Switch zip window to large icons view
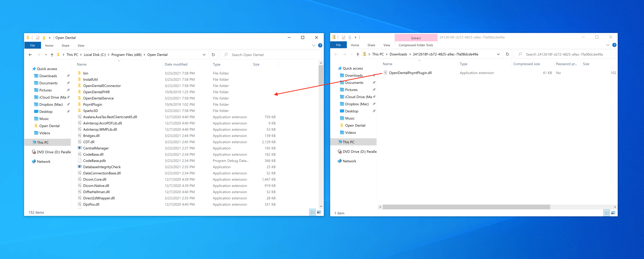Image resolution: width=644 pixels, height=259 pixels. click(613, 213)
